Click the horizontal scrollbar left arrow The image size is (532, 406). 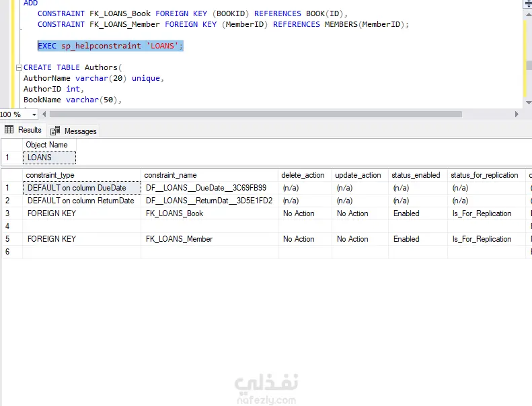(x=44, y=114)
